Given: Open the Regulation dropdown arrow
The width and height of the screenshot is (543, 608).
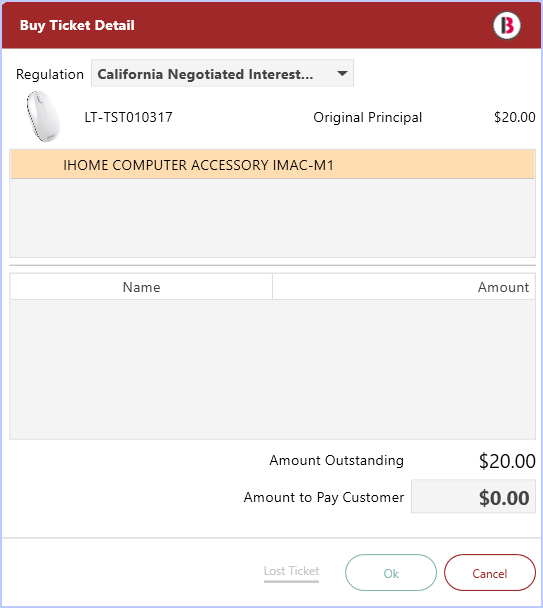Looking at the screenshot, I should (x=342, y=73).
